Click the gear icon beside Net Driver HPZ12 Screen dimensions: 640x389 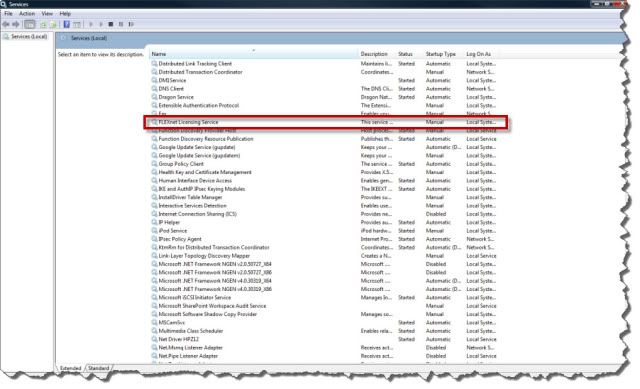pyautogui.click(x=154, y=339)
